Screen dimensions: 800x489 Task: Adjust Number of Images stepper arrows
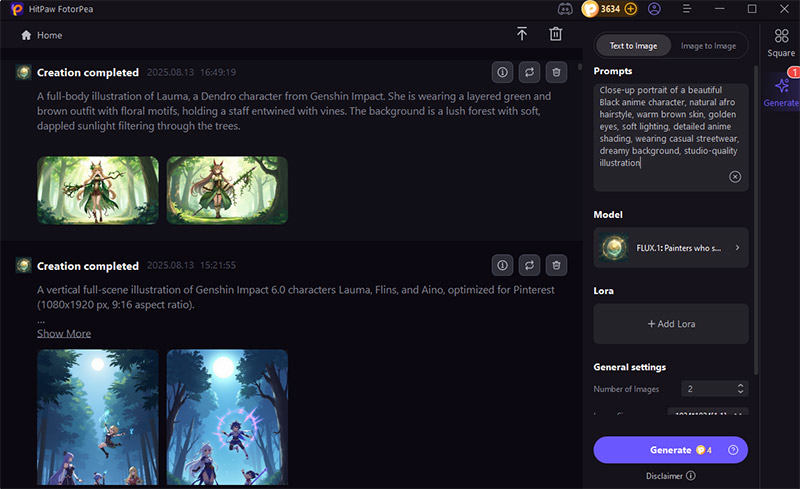[x=740, y=388]
